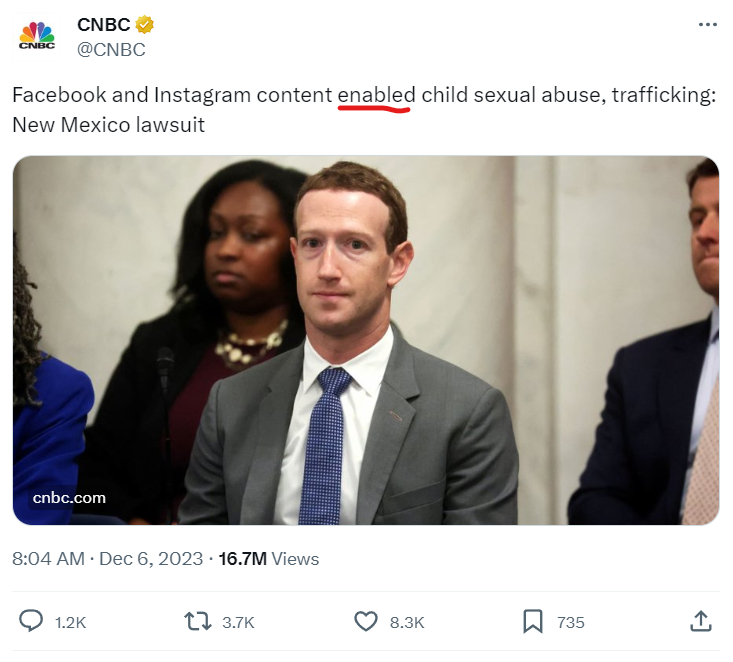
Task: Click the underlined word "enabled"
Action: tap(376, 95)
